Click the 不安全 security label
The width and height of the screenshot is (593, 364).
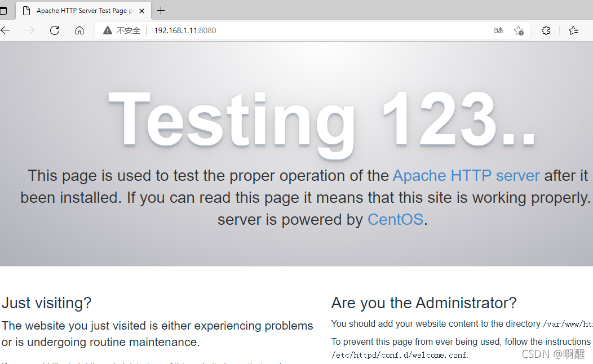[x=128, y=30]
